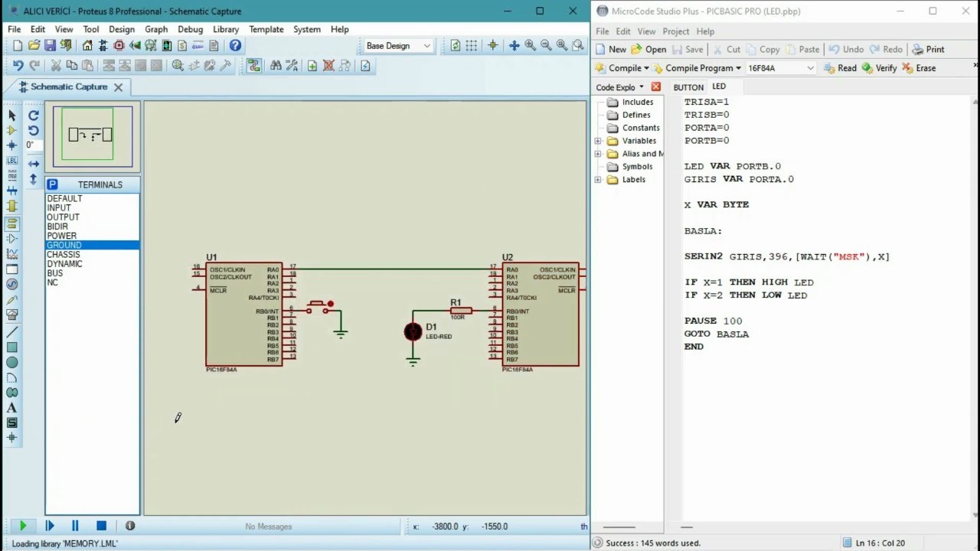Open the Project menu in MicroCode Studio
The width and height of the screenshot is (980, 551).
pos(676,31)
